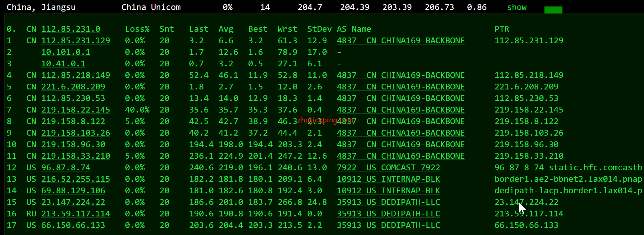Viewport: 644px width, 235px height.
Task: Open IP link 221.6.208.209 in hop 5
Action: click(x=73, y=87)
